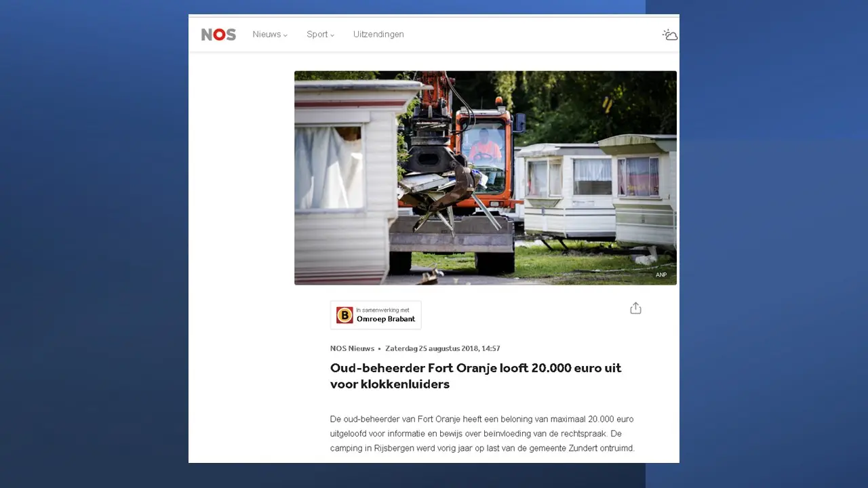The image size is (868, 488).
Task: Open the weather forecast cloud icon
Action: (x=670, y=35)
